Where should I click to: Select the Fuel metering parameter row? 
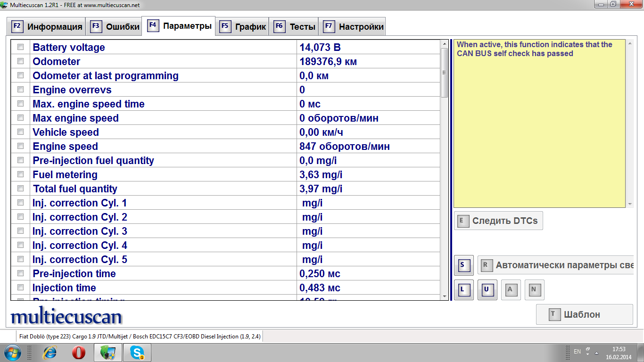pos(163,174)
